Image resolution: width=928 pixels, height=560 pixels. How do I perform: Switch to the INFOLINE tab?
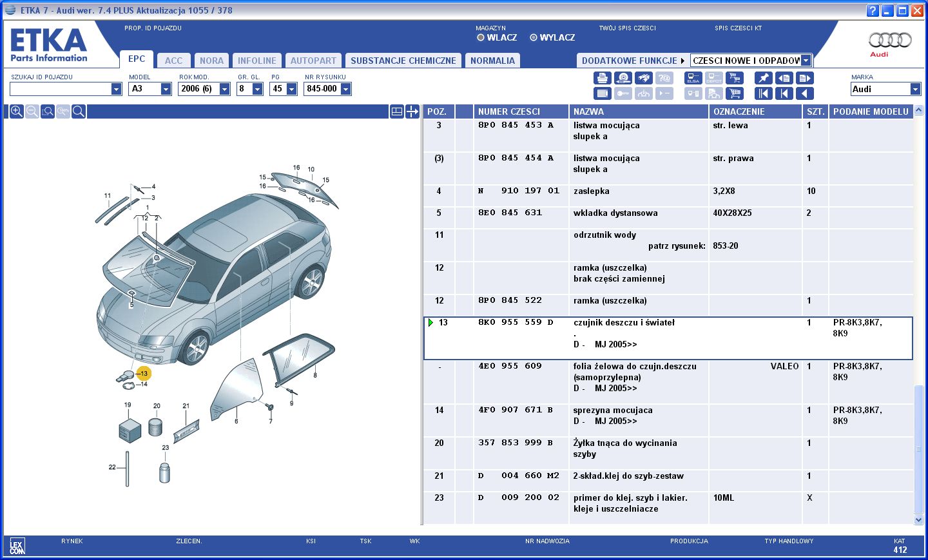pos(256,61)
